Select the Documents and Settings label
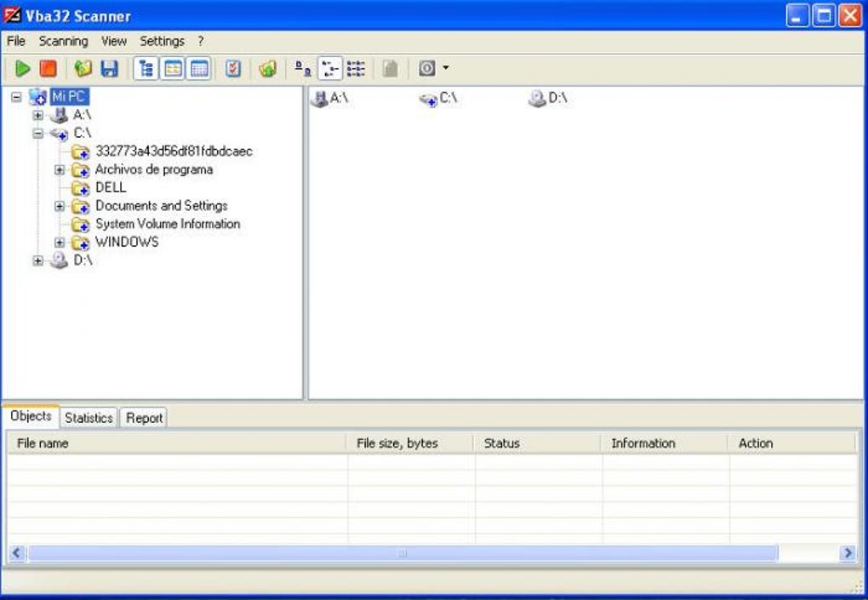 coord(161,205)
